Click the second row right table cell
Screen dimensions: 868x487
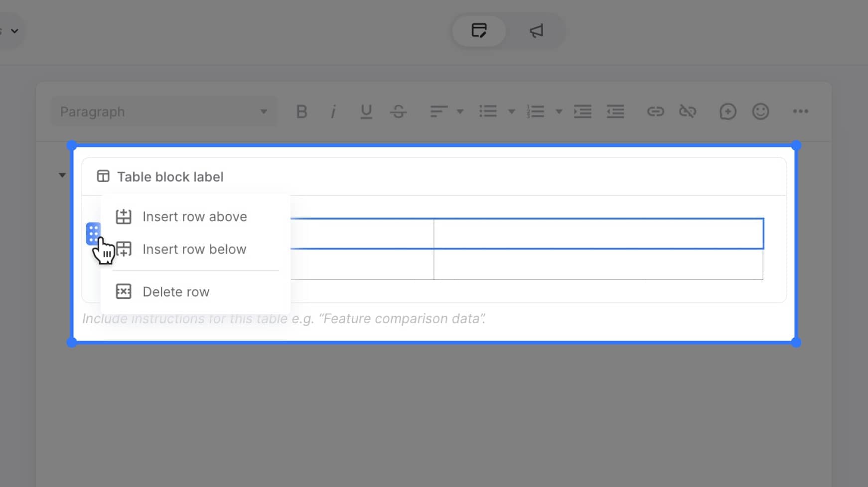click(598, 264)
